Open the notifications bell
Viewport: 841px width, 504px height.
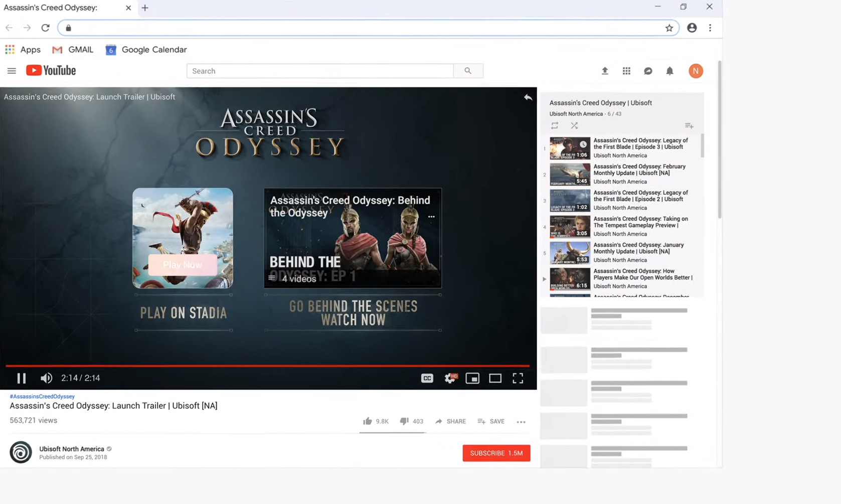tap(669, 71)
